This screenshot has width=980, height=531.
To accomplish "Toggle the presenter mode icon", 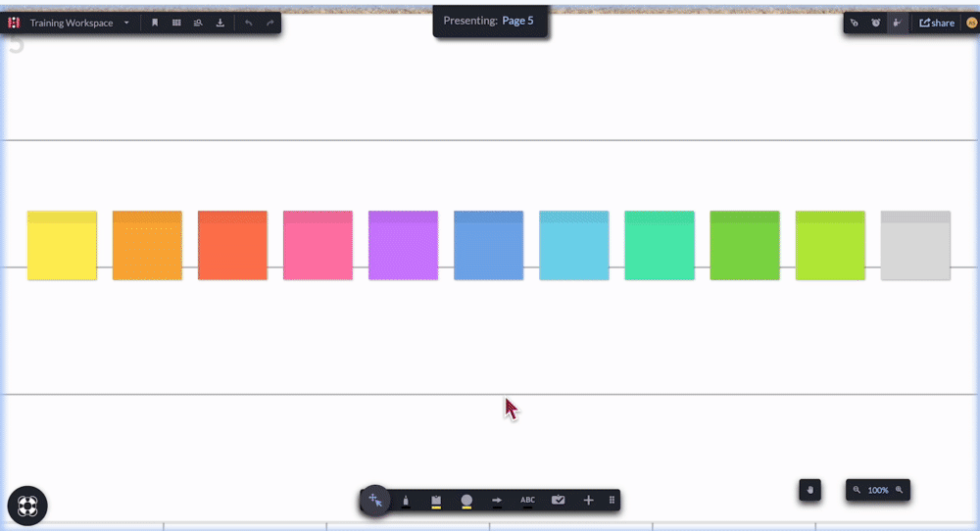I will pyautogui.click(x=898, y=24).
